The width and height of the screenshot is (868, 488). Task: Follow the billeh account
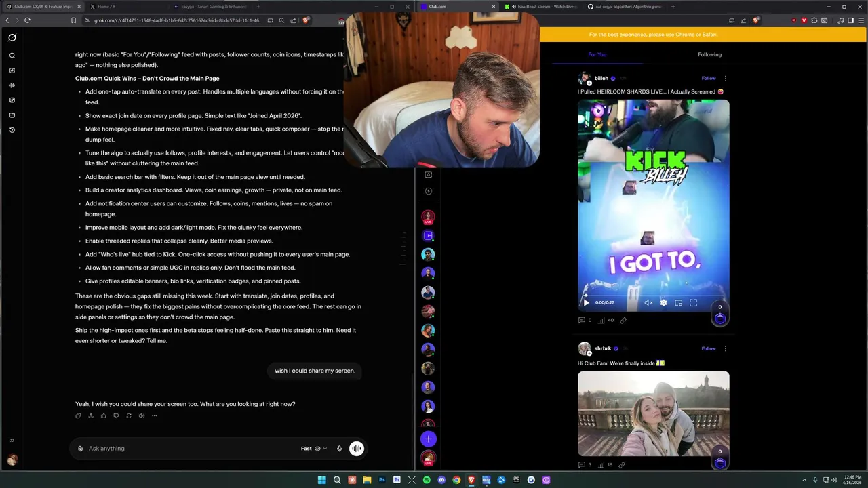point(709,78)
